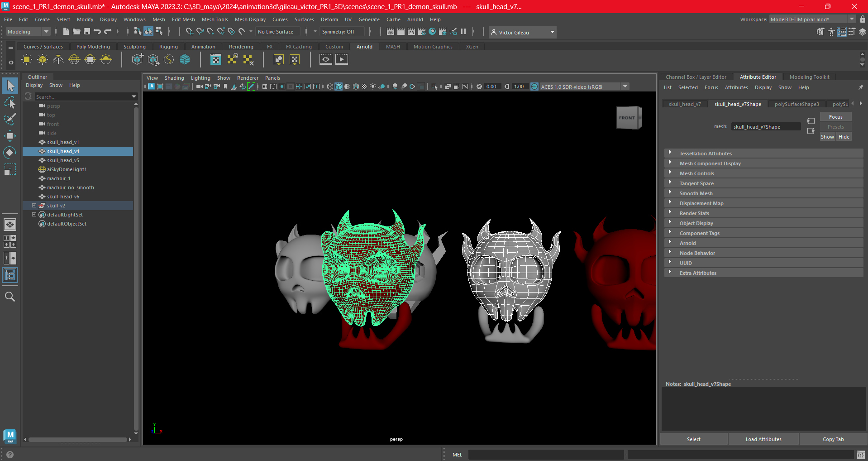Create Arnold volume from shelf
Screen dimensions: 868x461
185,59
